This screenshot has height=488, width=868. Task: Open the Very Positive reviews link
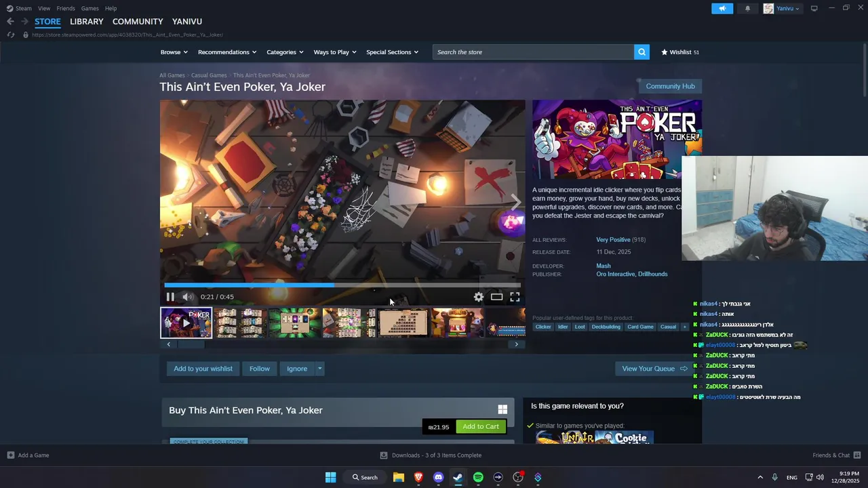point(613,240)
